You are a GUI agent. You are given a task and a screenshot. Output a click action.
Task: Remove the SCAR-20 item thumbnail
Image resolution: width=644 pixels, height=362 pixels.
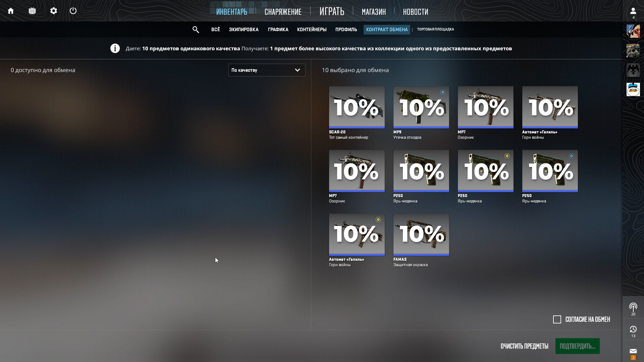[357, 107]
